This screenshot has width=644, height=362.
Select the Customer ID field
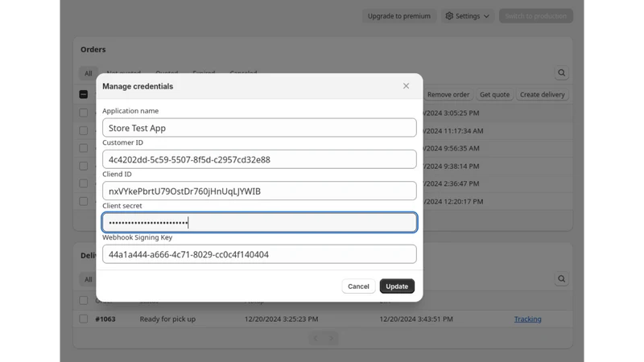click(x=259, y=159)
